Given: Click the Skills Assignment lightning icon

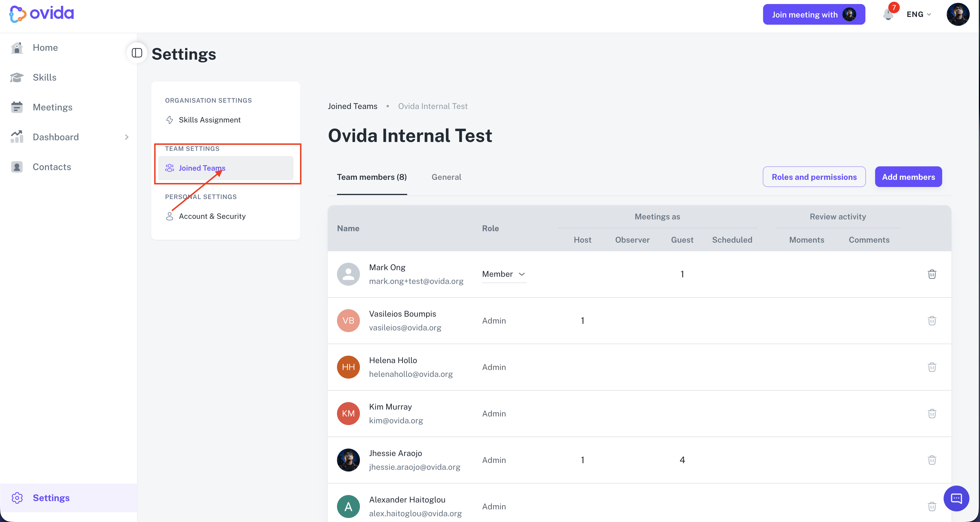Looking at the screenshot, I should click(170, 120).
